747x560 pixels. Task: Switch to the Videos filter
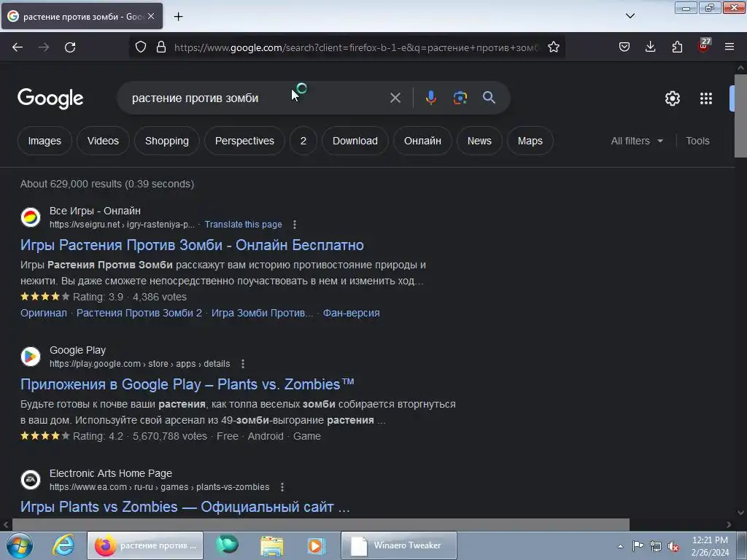tap(103, 141)
